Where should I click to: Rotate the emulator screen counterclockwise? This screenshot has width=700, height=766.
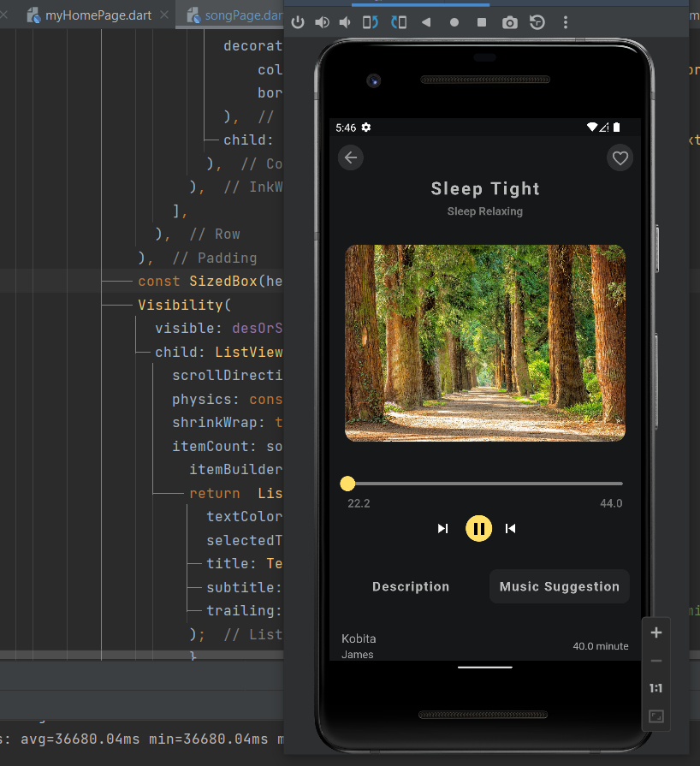[371, 22]
